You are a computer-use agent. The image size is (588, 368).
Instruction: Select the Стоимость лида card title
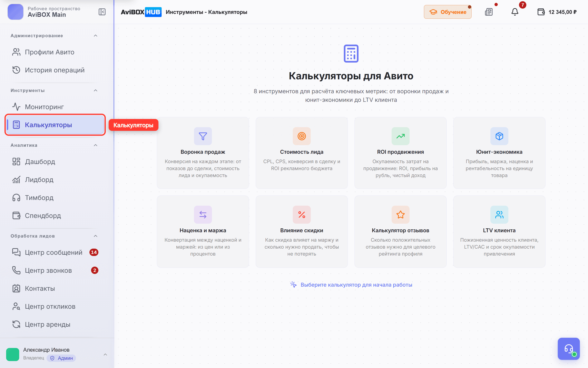pyautogui.click(x=302, y=152)
